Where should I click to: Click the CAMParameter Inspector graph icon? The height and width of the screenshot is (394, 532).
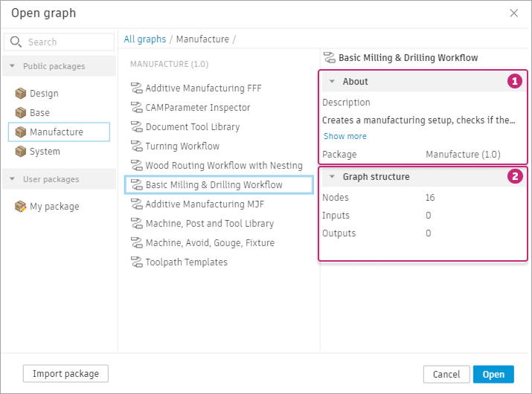coord(137,108)
